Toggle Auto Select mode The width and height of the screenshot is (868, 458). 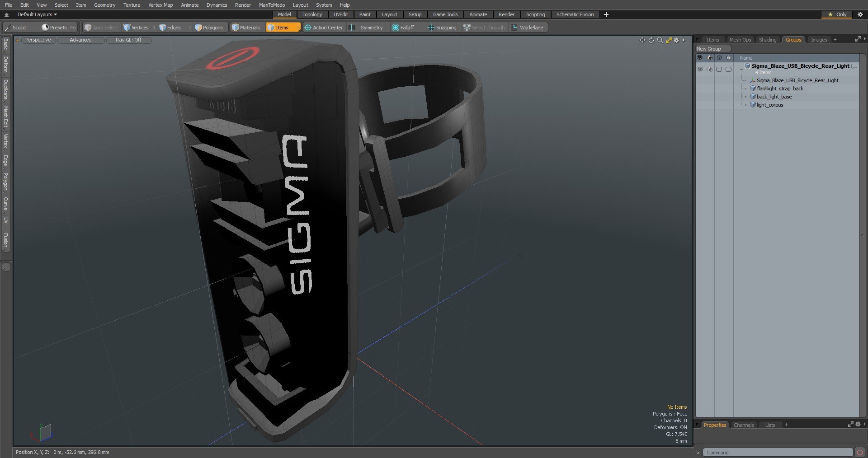point(101,28)
